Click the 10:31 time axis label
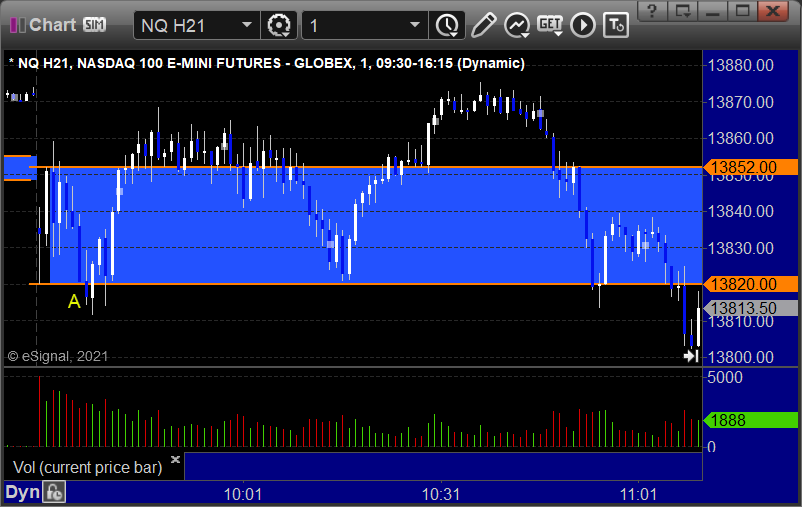This screenshot has width=802, height=507. pyautogui.click(x=440, y=494)
